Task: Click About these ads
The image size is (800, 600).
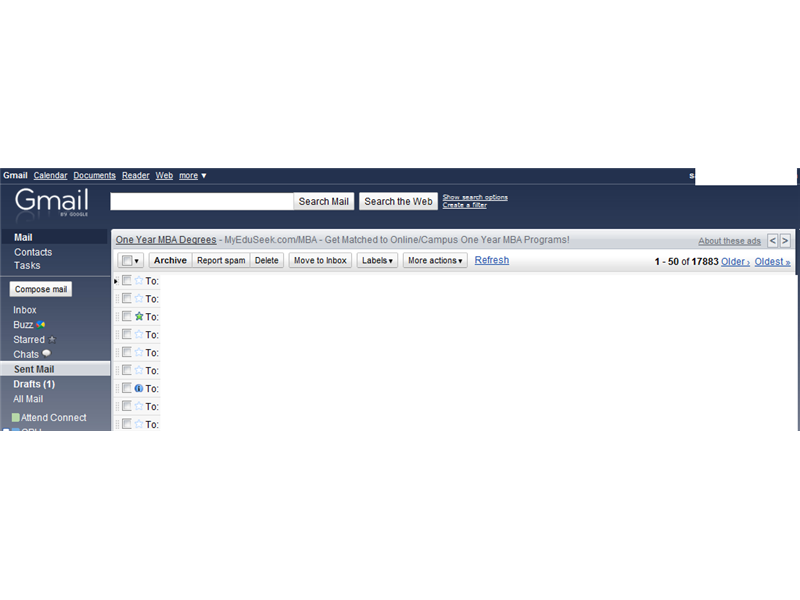Action: 730,241
